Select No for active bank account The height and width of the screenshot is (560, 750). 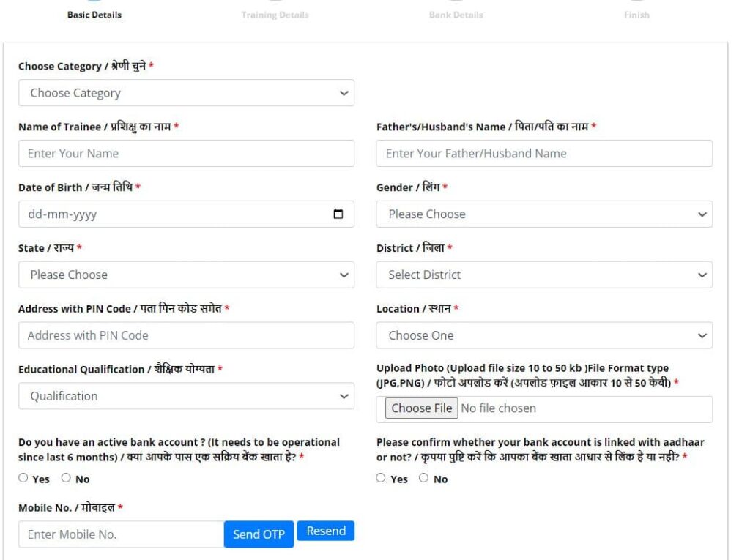pos(66,479)
